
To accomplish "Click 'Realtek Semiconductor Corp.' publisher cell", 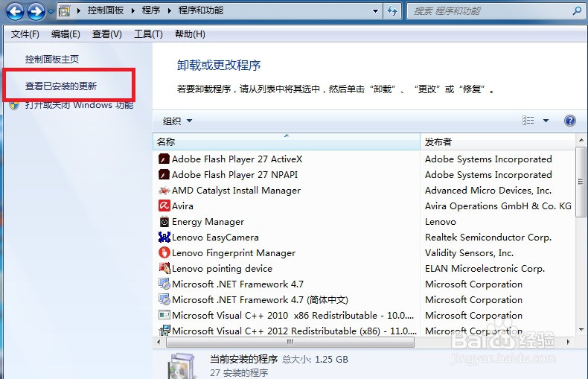I will pos(488,238).
